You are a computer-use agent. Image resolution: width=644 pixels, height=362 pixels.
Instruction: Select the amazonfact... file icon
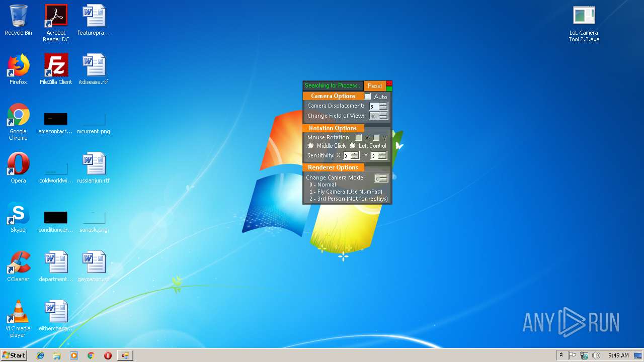point(56,123)
